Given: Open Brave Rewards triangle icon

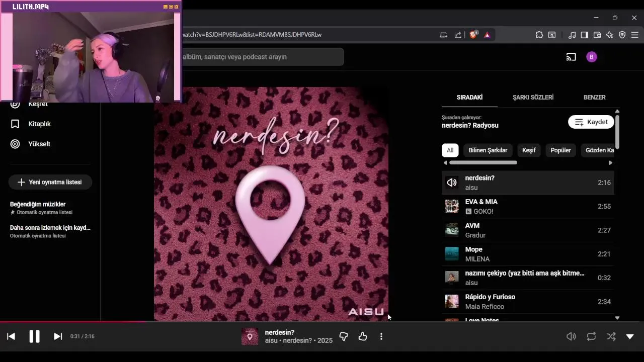Looking at the screenshot, I should click(487, 35).
